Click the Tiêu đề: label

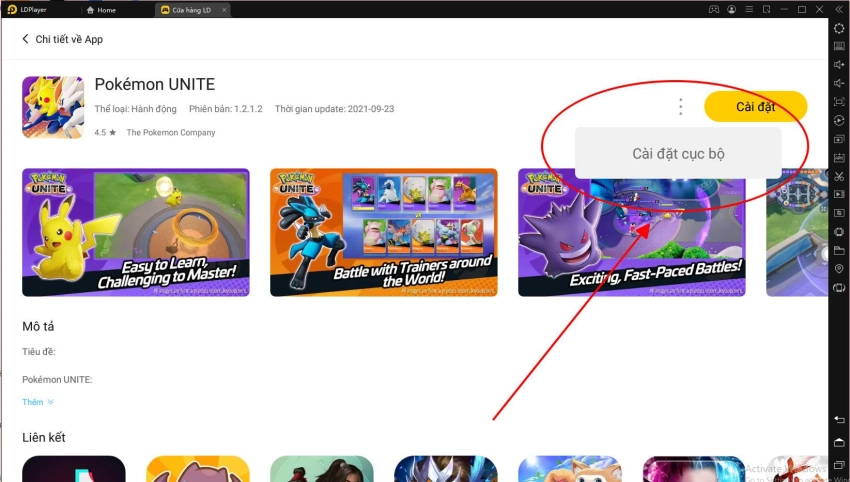coord(38,352)
